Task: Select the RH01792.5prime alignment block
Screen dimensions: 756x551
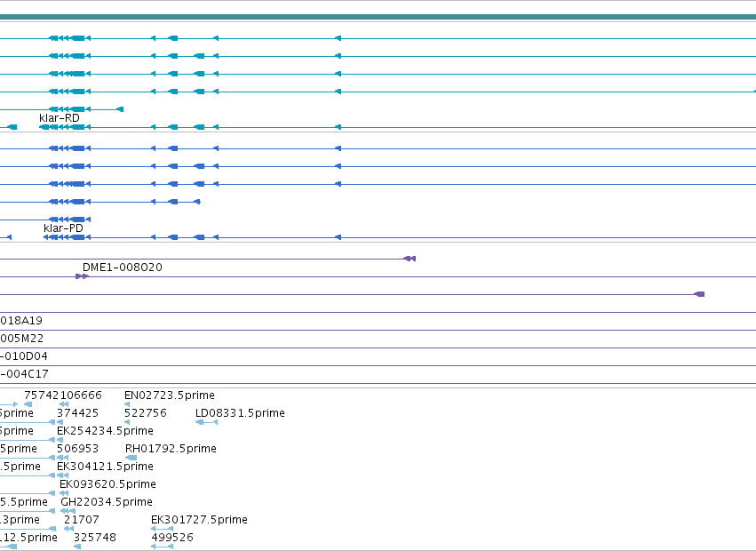Action: tap(131, 458)
